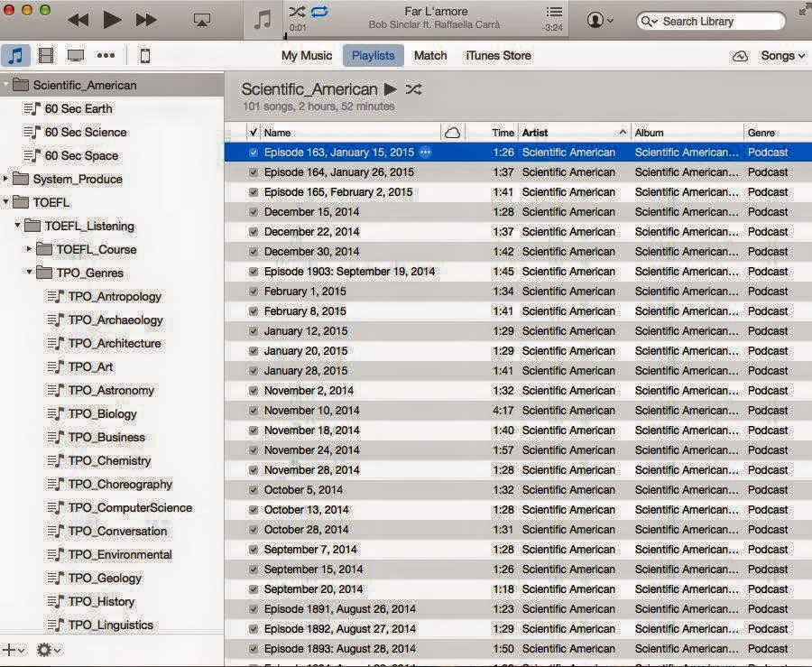812x667 pixels.
Task: Uncheck the February 1, 2015 episode
Action: tap(254, 291)
